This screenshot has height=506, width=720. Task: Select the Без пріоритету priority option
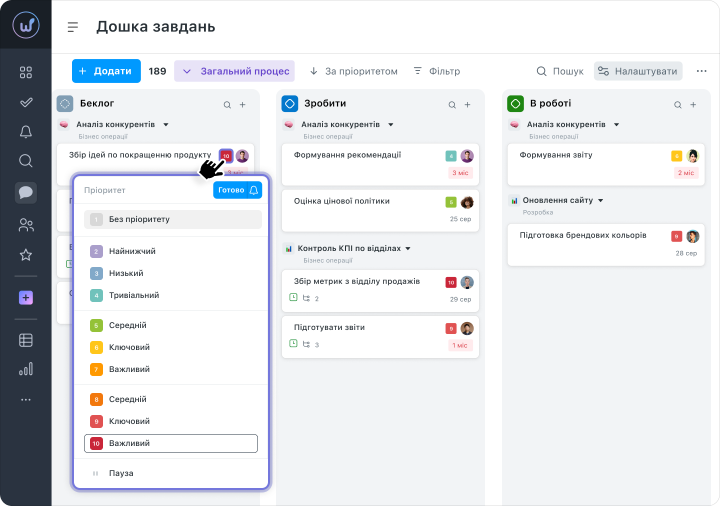(x=171, y=219)
